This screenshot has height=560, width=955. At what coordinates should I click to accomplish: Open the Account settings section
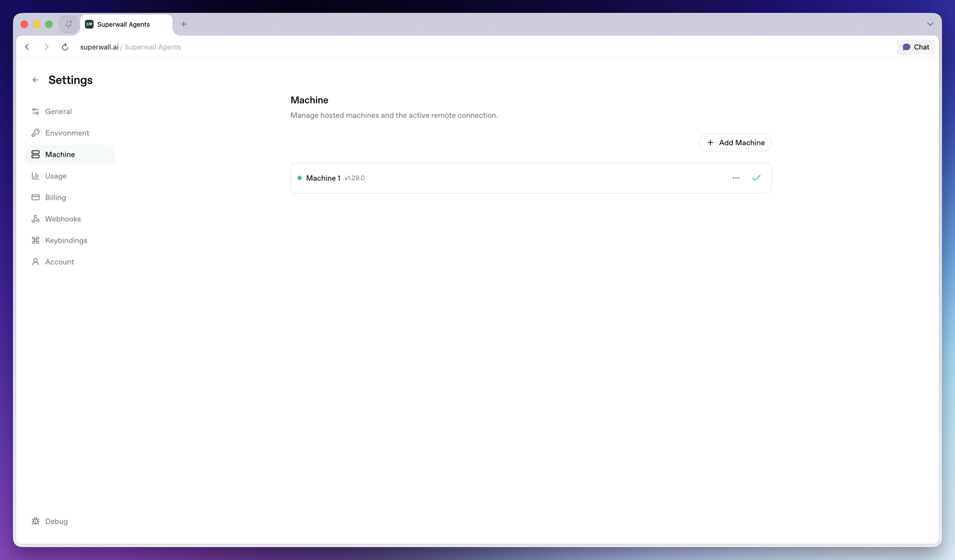(70, 262)
